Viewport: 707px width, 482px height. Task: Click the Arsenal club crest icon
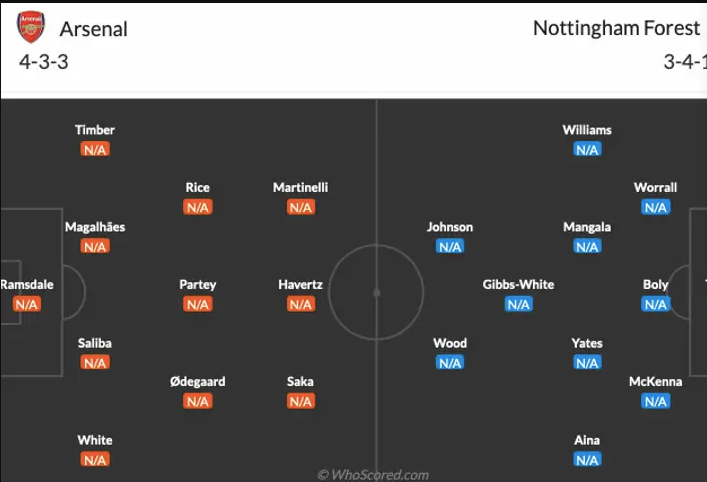31,27
